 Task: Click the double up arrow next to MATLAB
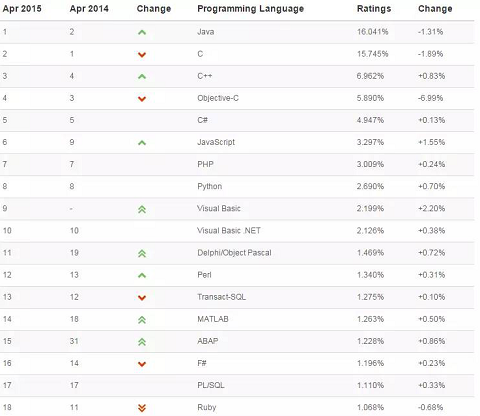142,320
